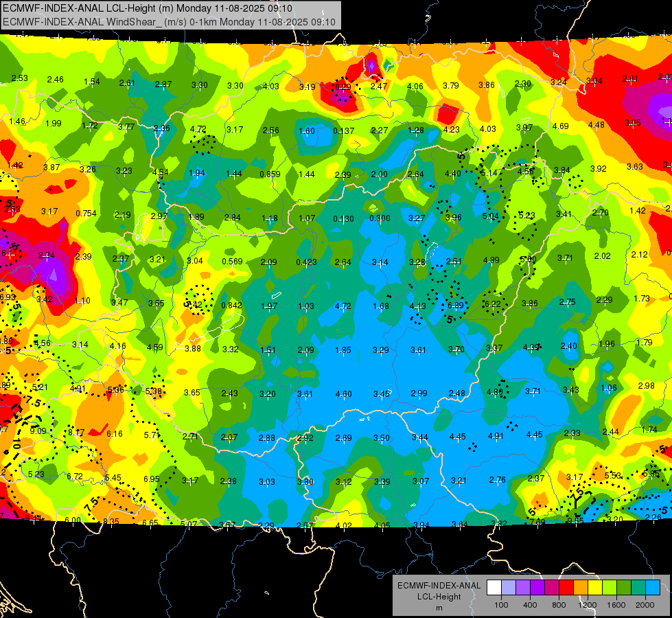Select the teal legend color swatch
Viewport: 672px width, 618px height.
point(638,588)
